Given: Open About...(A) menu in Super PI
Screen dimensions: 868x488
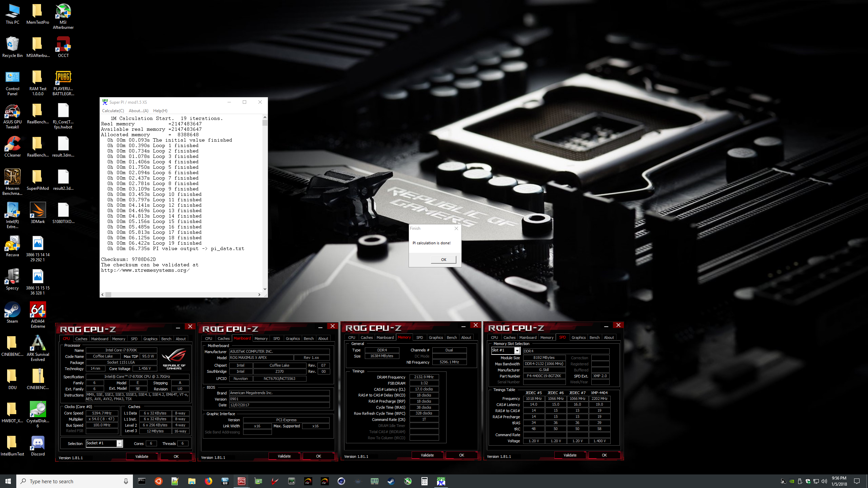Looking at the screenshot, I should [x=138, y=111].
